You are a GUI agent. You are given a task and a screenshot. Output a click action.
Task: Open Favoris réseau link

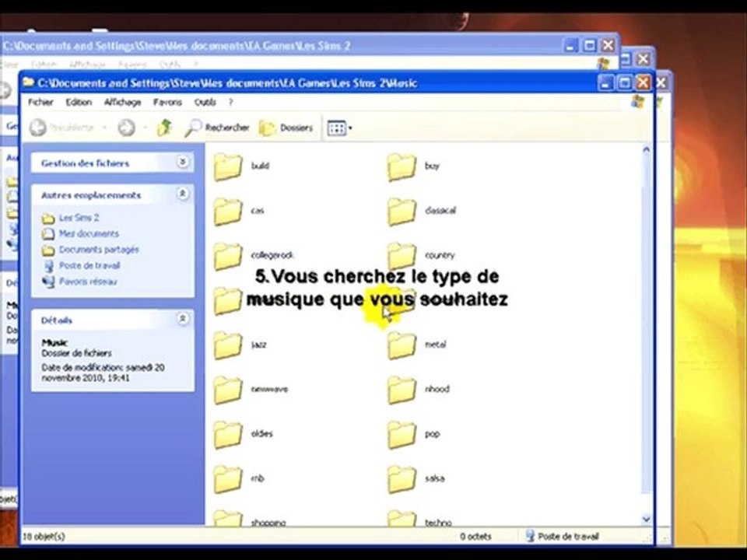click(88, 282)
